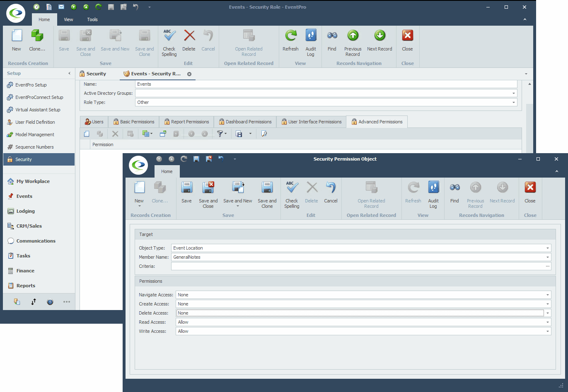The height and width of the screenshot is (392, 568).
Task: Open Write Access dropdown
Action: [548, 331]
